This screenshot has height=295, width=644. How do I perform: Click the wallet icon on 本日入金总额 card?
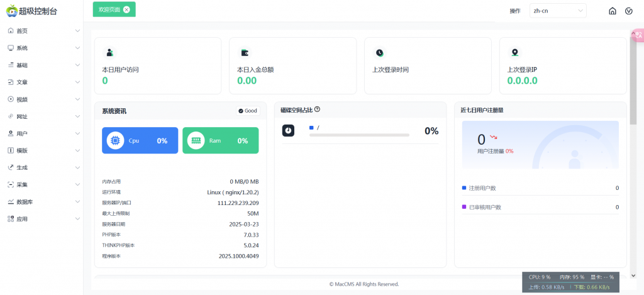[x=245, y=53]
